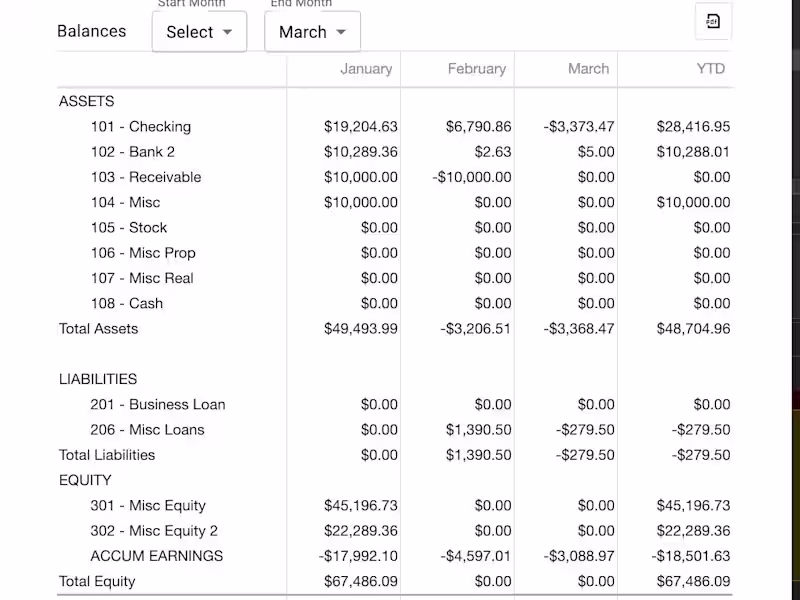Click the YTD column header

[711, 69]
